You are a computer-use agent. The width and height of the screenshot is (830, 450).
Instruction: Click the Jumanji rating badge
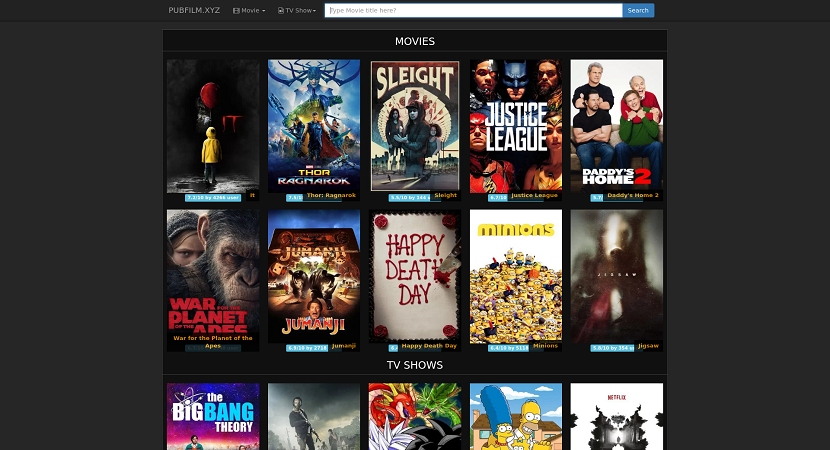click(307, 348)
